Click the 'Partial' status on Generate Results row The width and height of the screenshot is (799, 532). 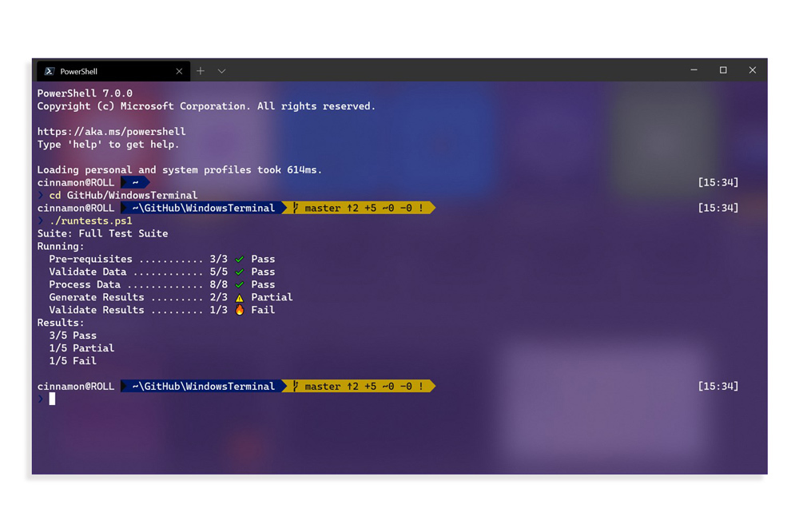[x=272, y=297]
